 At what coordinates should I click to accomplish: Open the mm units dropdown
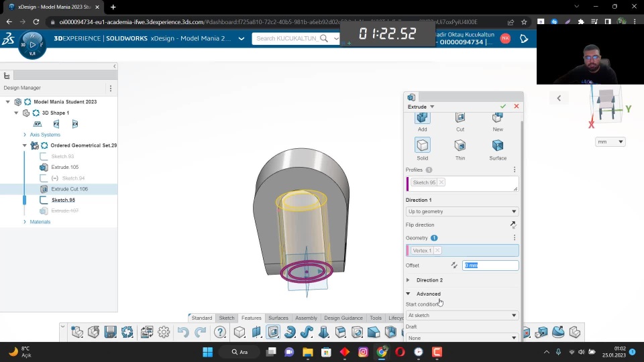pos(610,141)
